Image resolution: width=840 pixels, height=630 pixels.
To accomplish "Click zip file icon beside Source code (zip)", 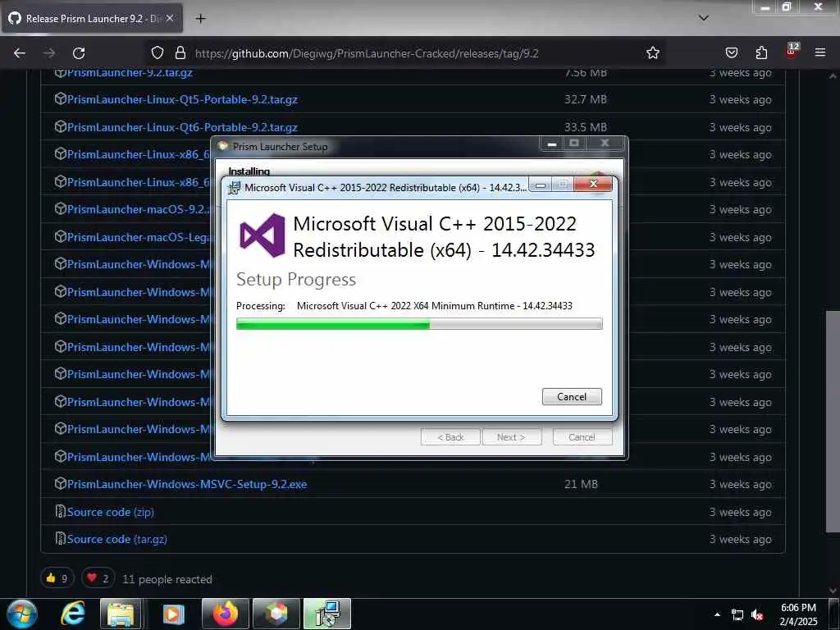I will tap(61, 512).
